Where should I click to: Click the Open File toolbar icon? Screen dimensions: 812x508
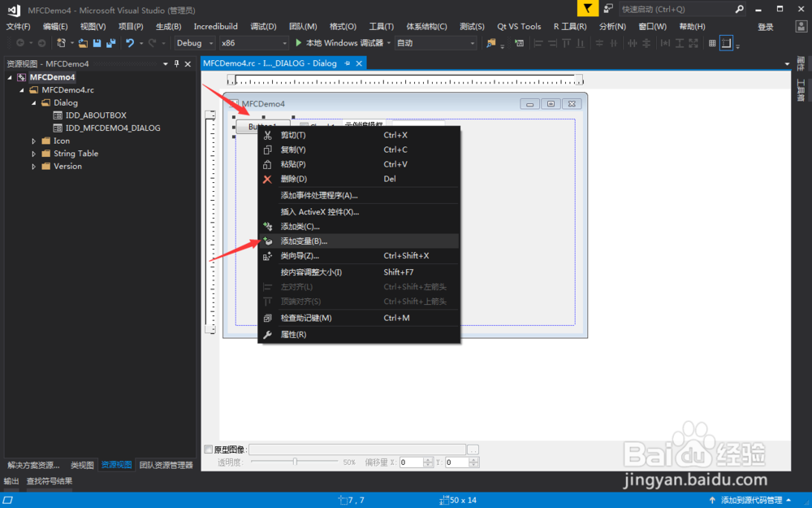point(83,43)
